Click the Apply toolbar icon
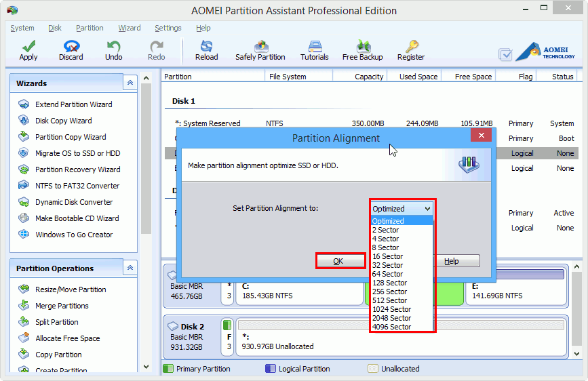 28,50
